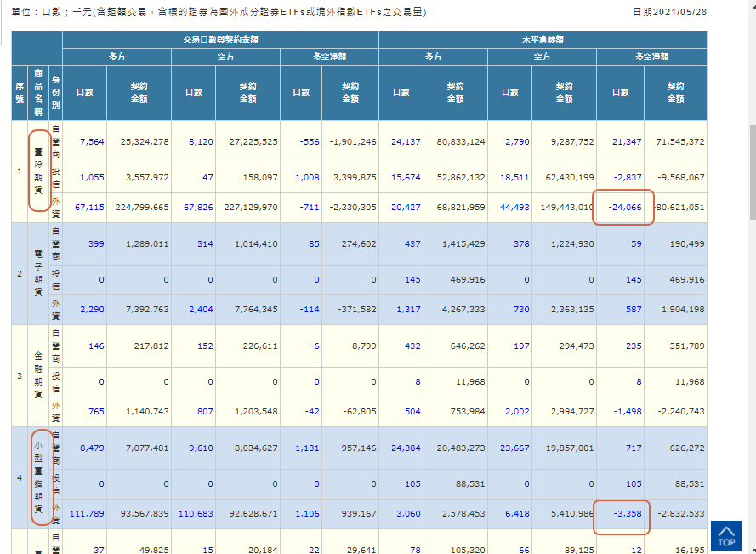Select the 臺股期貨 product name cell
Image resolution: width=756 pixels, height=554 pixels.
(38, 171)
